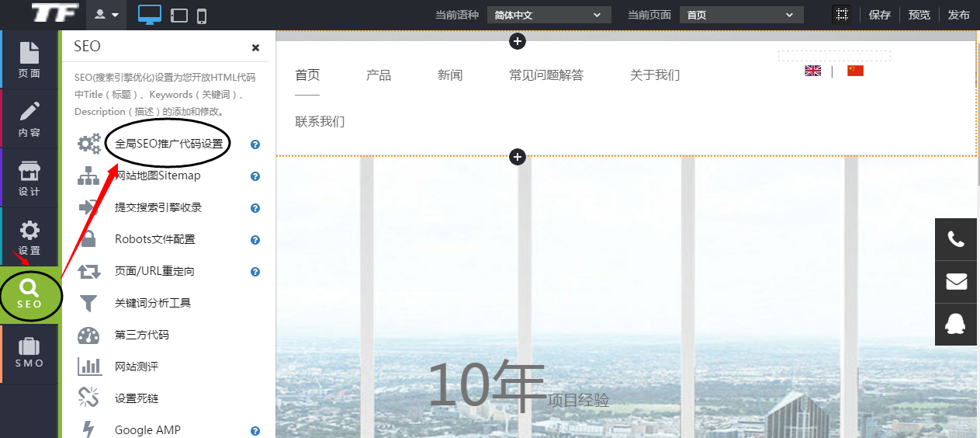Screen dimensions: 980x438
Task: Switch site language to English flag
Action: [812, 71]
